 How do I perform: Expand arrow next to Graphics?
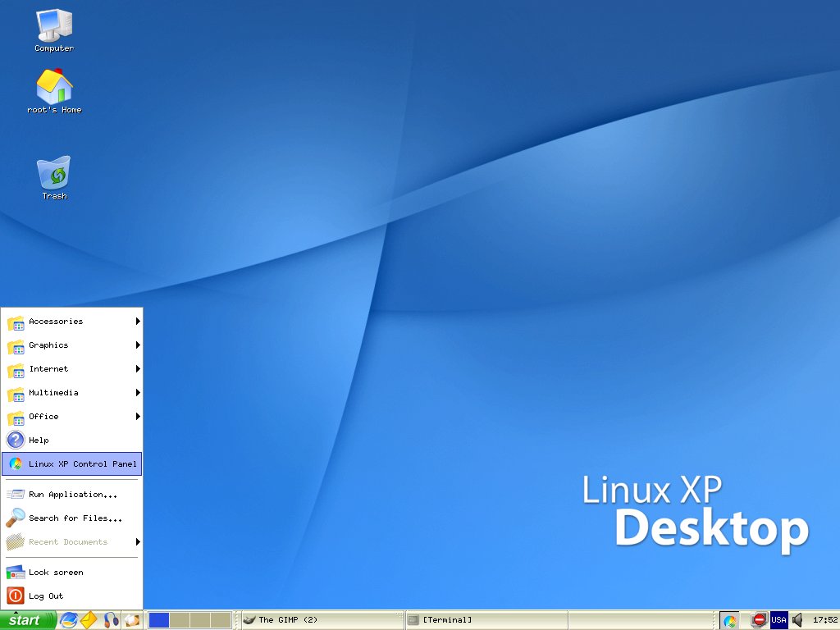coord(138,345)
